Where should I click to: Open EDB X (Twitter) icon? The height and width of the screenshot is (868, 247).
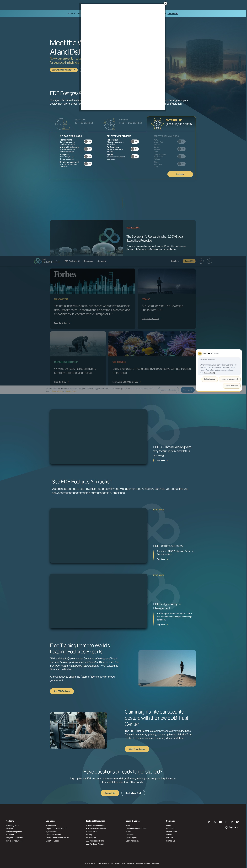tap(215, 822)
